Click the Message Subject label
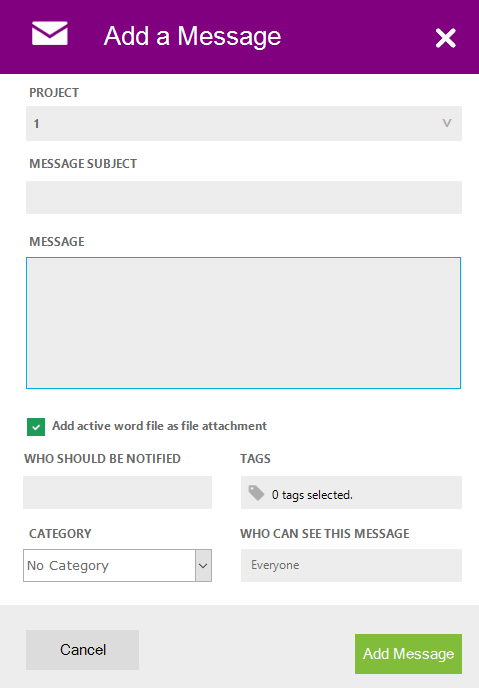Viewport: 479px width, 688px height. pyautogui.click(x=83, y=164)
